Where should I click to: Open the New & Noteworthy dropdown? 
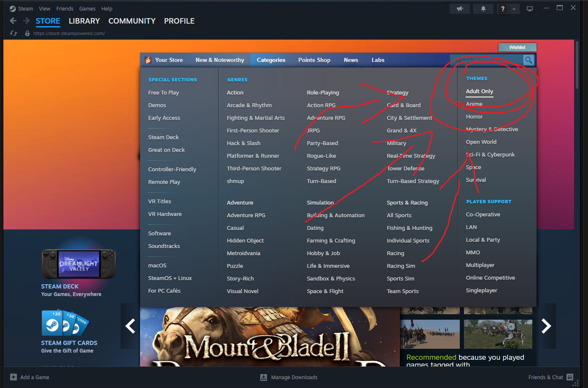220,60
